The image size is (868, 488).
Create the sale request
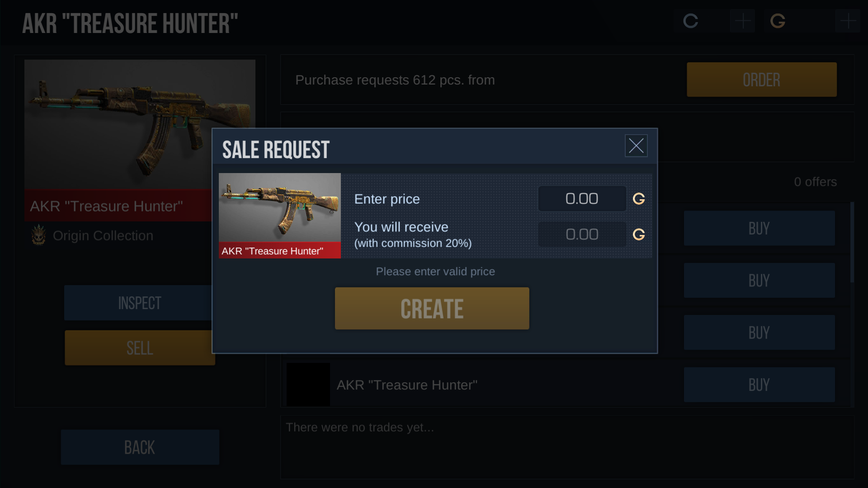pos(432,308)
